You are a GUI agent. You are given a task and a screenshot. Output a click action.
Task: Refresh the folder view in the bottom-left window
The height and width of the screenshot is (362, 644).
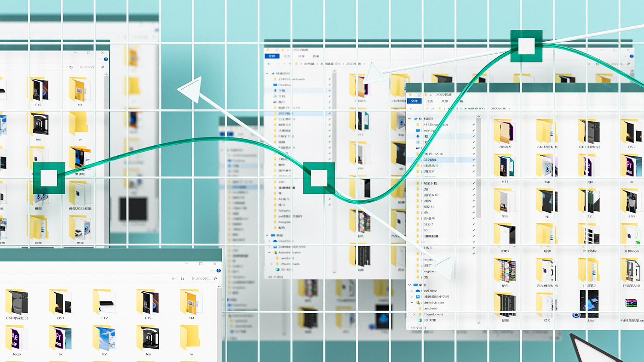(182, 279)
